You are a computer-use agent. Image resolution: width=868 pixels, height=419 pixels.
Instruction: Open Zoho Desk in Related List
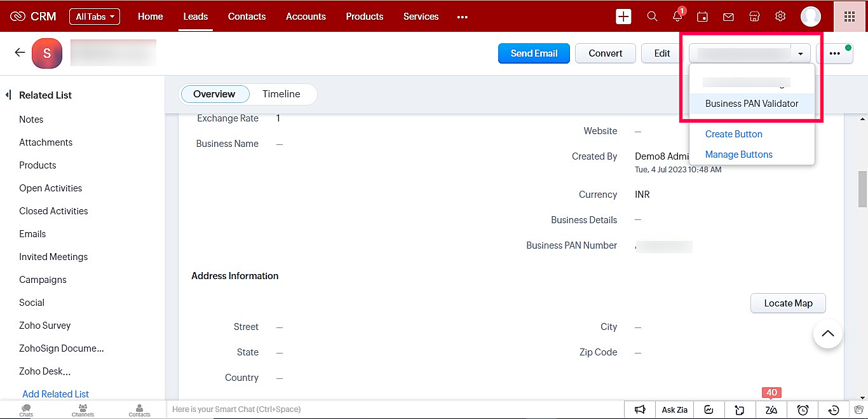pos(45,371)
